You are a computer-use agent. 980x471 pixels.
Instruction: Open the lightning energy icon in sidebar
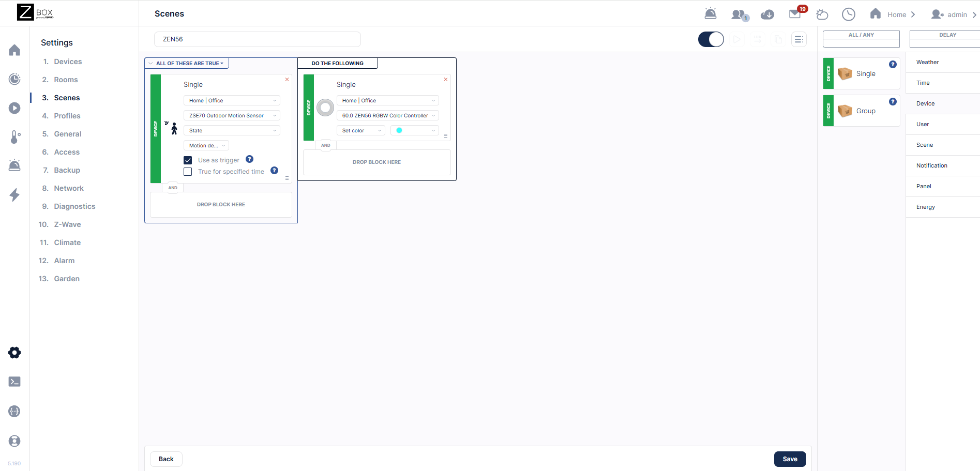[x=14, y=195]
